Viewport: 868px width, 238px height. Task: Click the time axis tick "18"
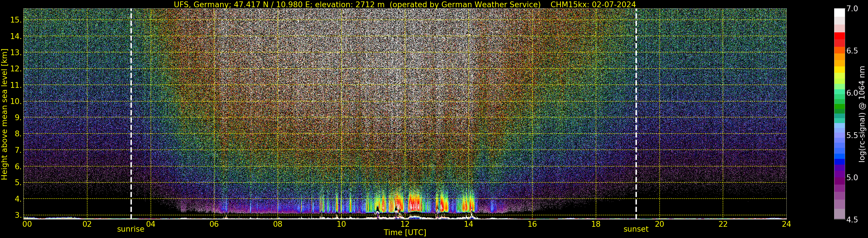point(596,224)
